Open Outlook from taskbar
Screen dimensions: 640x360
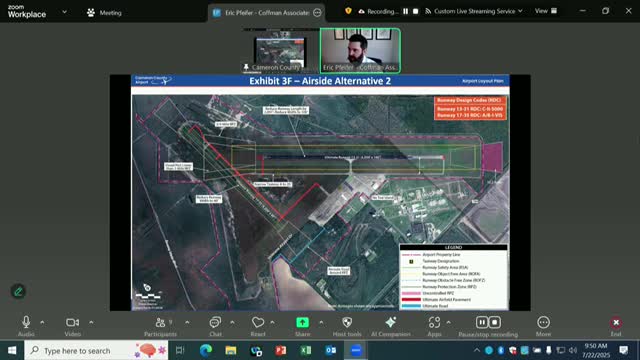pos(331,350)
